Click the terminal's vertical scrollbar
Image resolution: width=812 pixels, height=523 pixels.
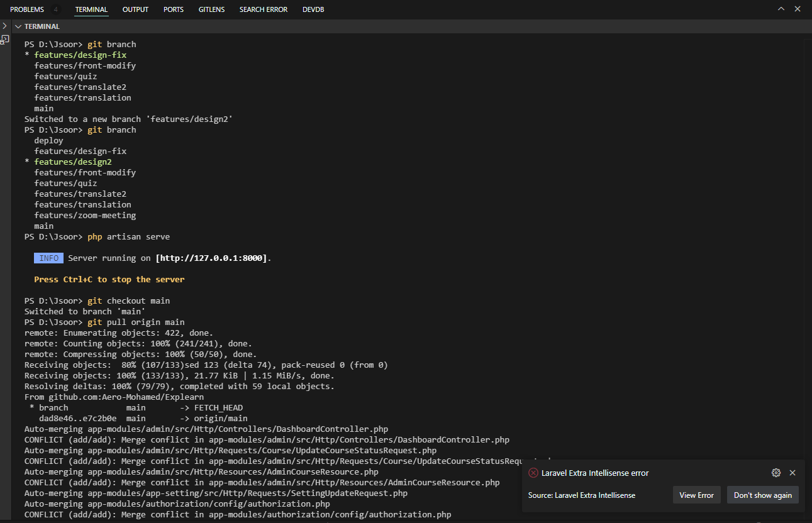(x=807, y=251)
